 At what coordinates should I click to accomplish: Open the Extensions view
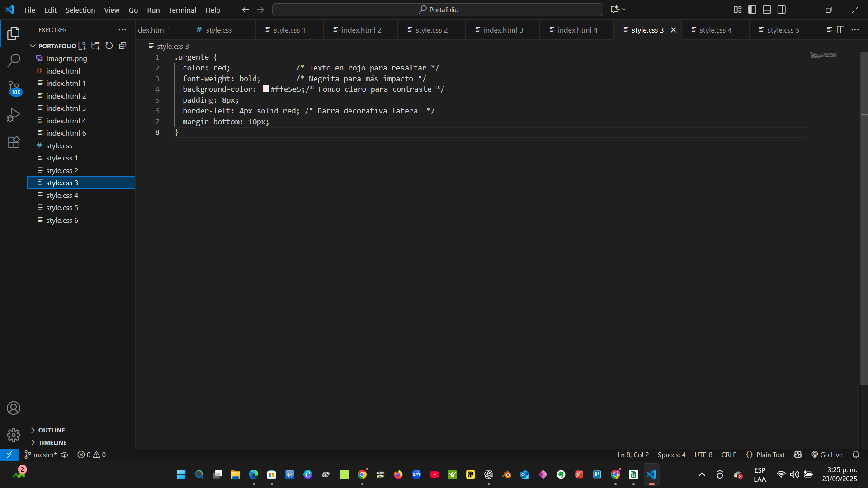(14, 142)
